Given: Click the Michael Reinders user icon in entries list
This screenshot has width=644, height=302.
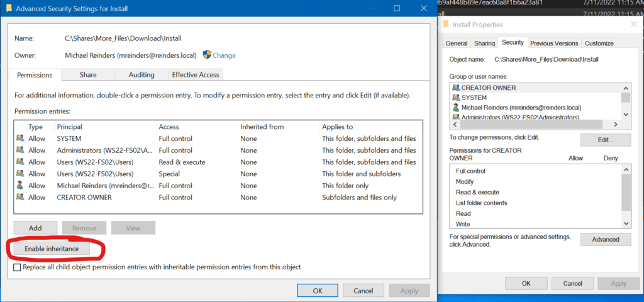Looking at the screenshot, I should tap(19, 186).
